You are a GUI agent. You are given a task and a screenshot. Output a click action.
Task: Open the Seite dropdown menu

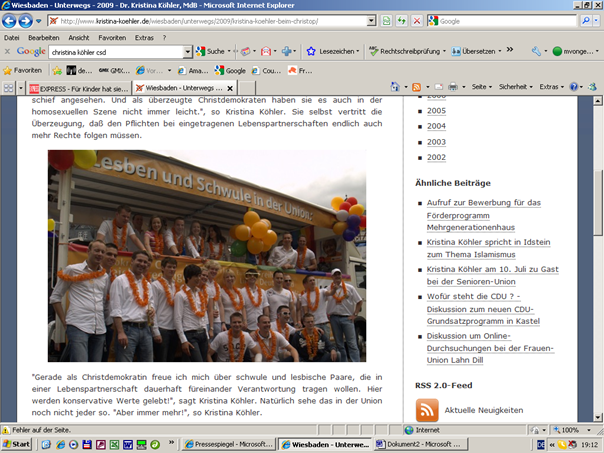(x=482, y=87)
